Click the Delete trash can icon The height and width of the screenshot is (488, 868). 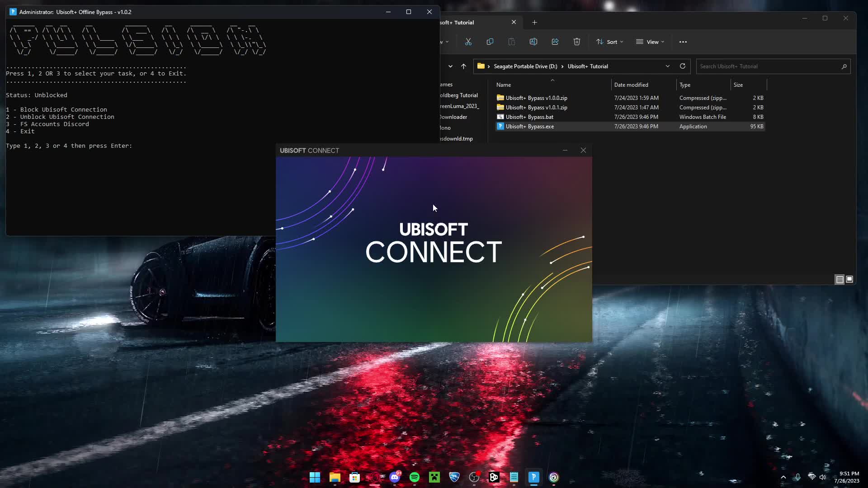(x=577, y=42)
